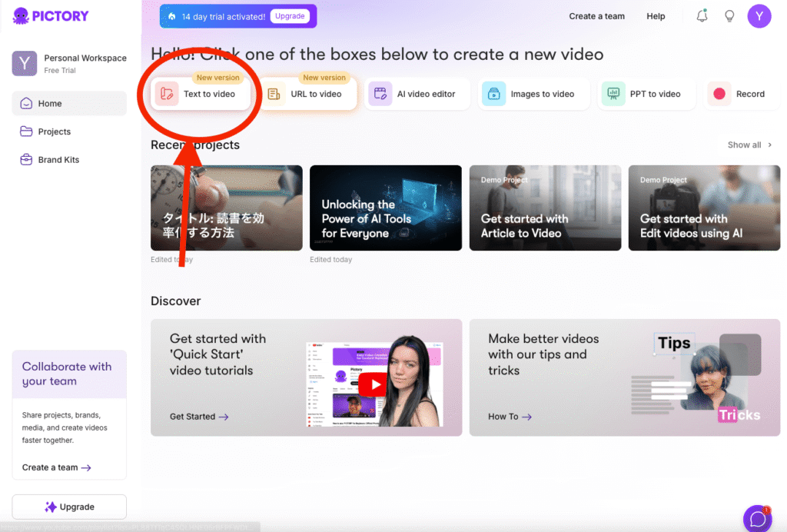
Task: Click the Brand Kits briefcase icon
Action: pyautogui.click(x=26, y=160)
